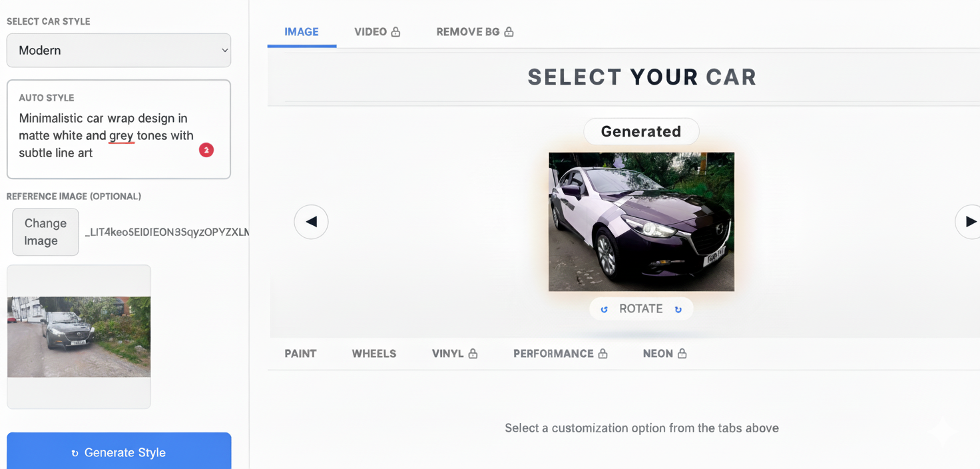Click the lock icon beside VIDEO
Image resolution: width=980 pixels, height=469 pixels.
coord(395,32)
